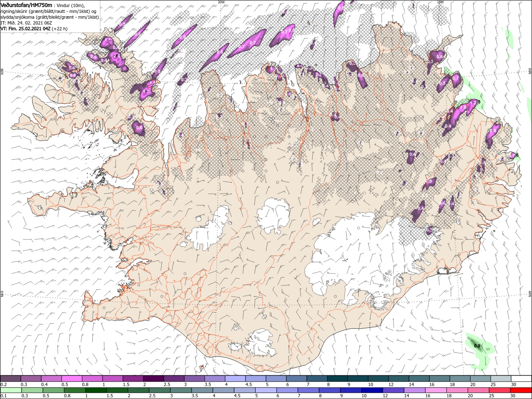Pick the snow scale swatch labeled 0.8
The height and width of the screenshot is (399, 532).
coord(92,379)
